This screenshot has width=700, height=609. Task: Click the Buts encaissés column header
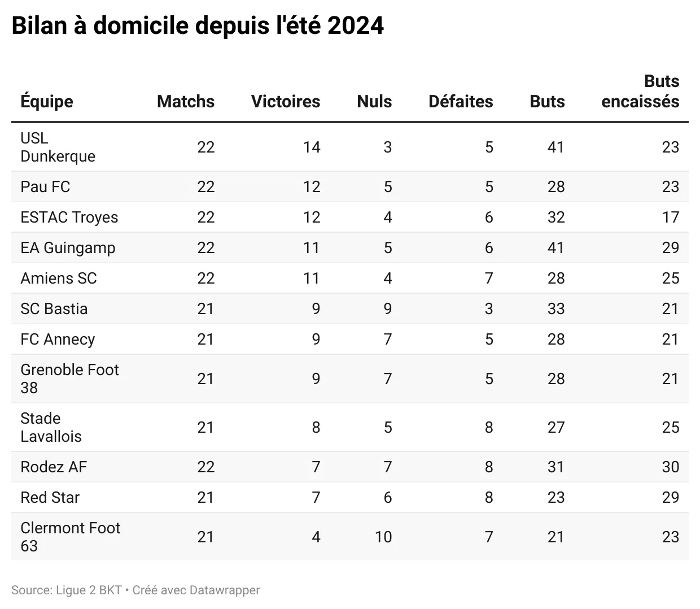(640, 92)
